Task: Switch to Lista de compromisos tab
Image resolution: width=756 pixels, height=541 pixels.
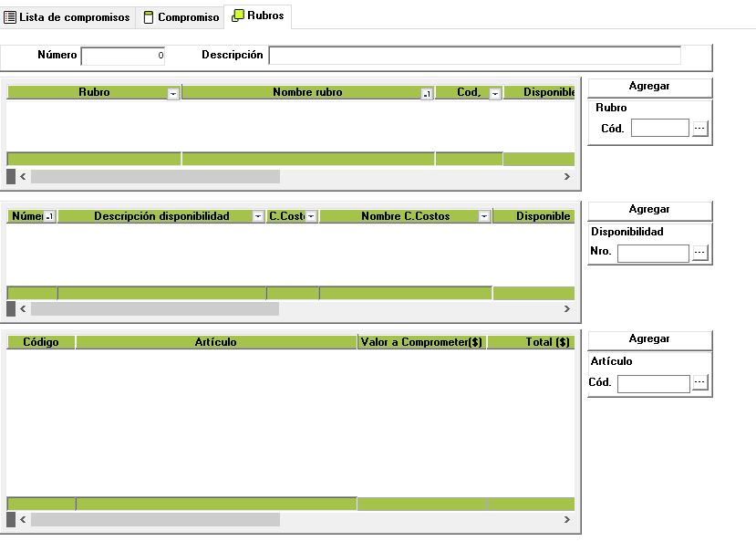Action: (75, 17)
